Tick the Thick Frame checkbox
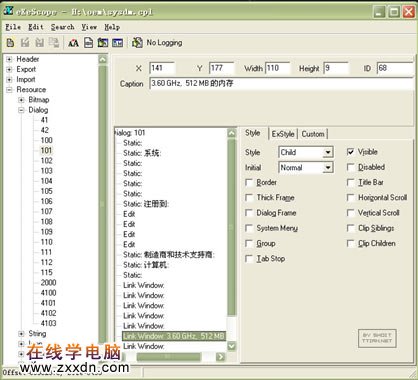 point(249,198)
